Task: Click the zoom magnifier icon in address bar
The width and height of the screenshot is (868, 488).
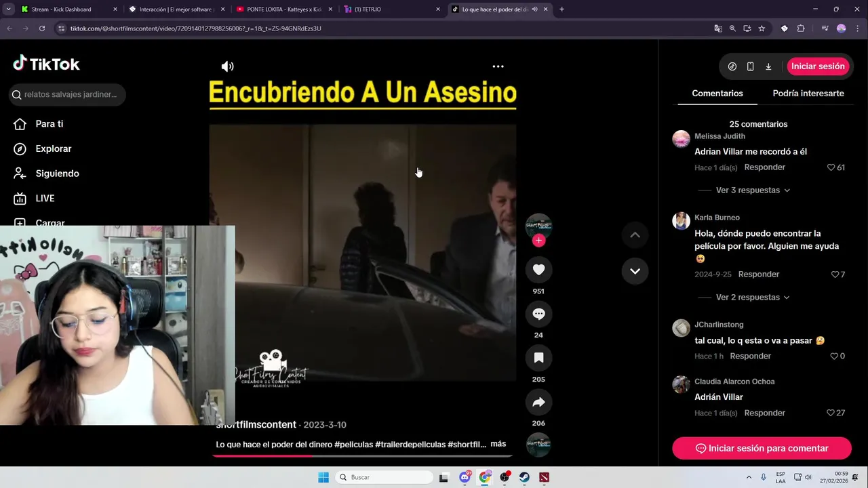Action: (732, 28)
